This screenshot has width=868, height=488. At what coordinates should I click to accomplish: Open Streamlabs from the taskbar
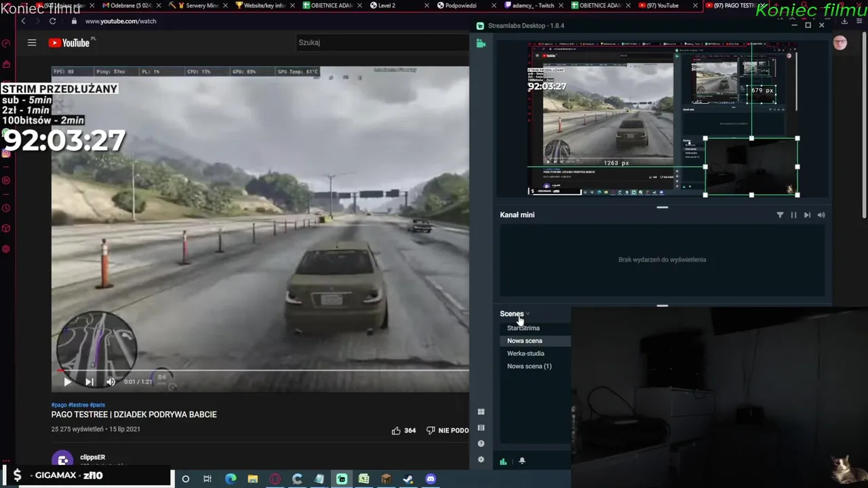pyautogui.click(x=342, y=479)
